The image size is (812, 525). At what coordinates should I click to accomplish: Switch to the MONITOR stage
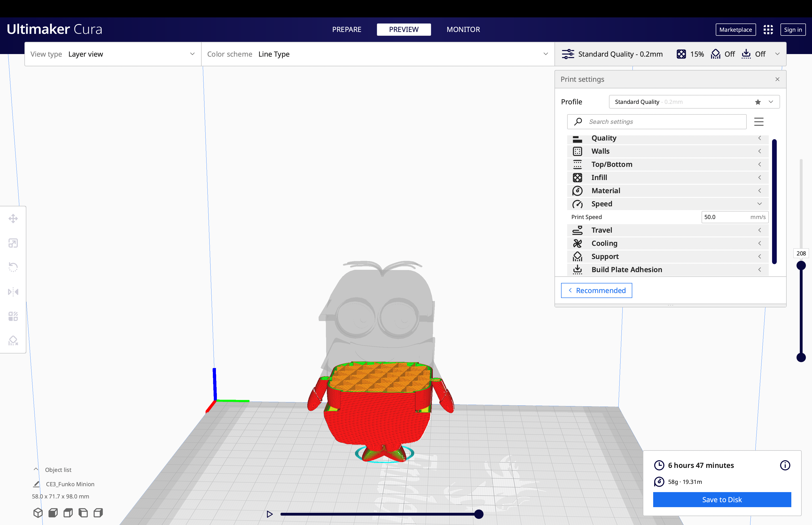pos(463,30)
